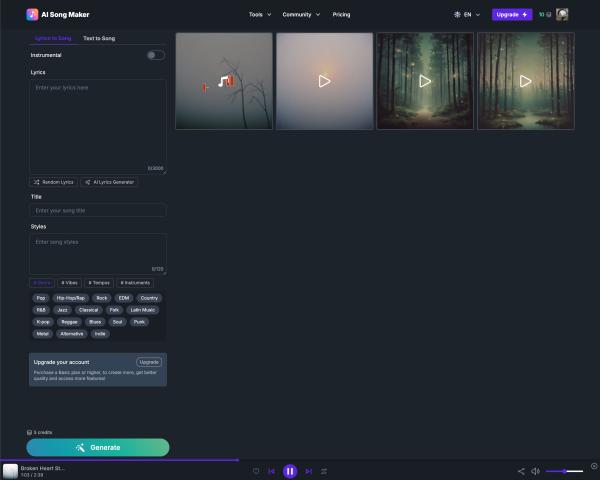
Task: Click the Random Lyrics button
Action: point(53,182)
